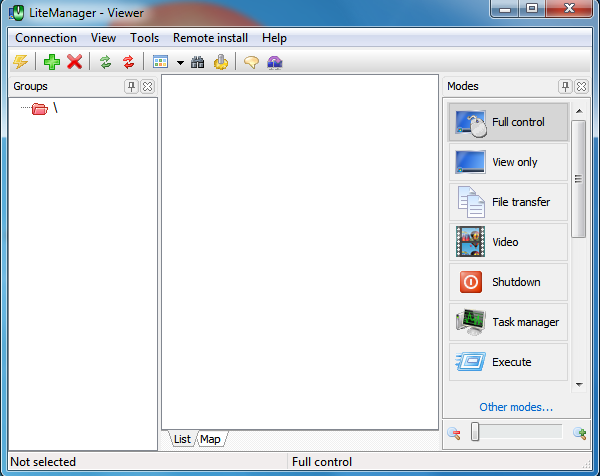Image resolution: width=600 pixels, height=476 pixels.
Task: Select Full control mode
Action: (x=508, y=122)
